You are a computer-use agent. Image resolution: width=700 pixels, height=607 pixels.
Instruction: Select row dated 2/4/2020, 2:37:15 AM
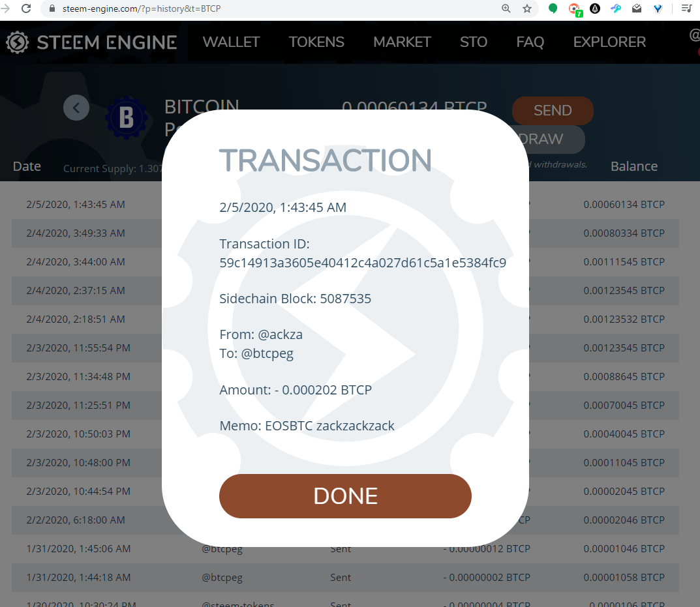point(345,291)
